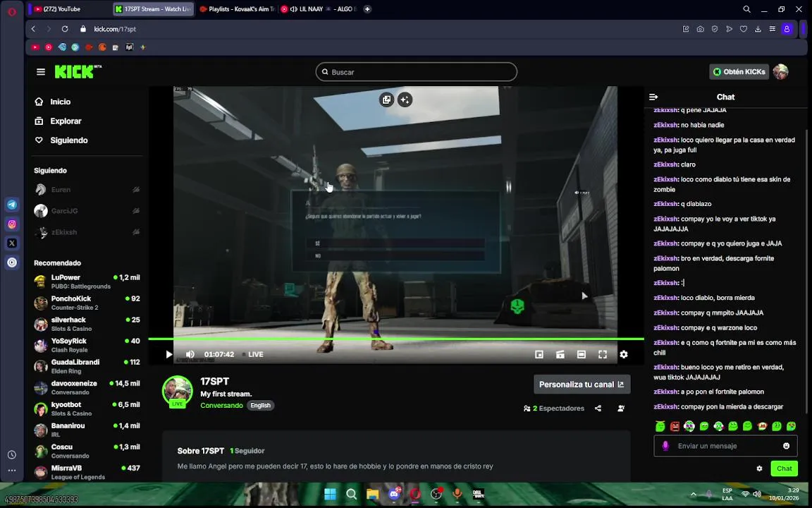Open Discord from the Windows taskbar
Screen dimensions: 812x508
[395, 494]
